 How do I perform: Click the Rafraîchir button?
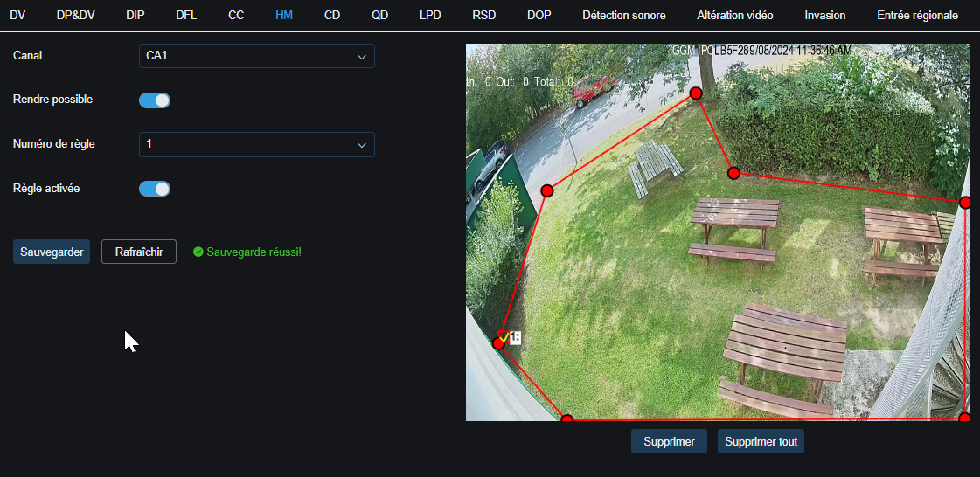(139, 252)
